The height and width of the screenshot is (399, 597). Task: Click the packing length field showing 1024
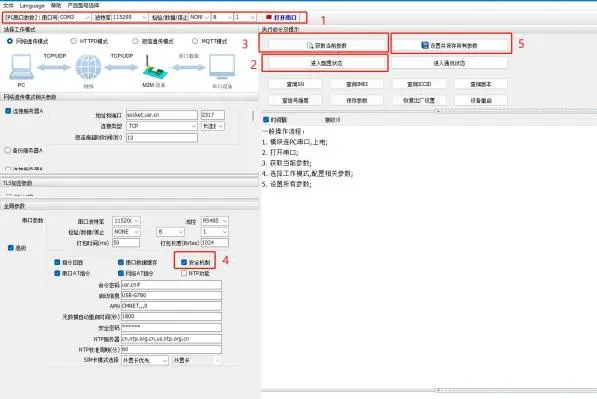coord(215,243)
